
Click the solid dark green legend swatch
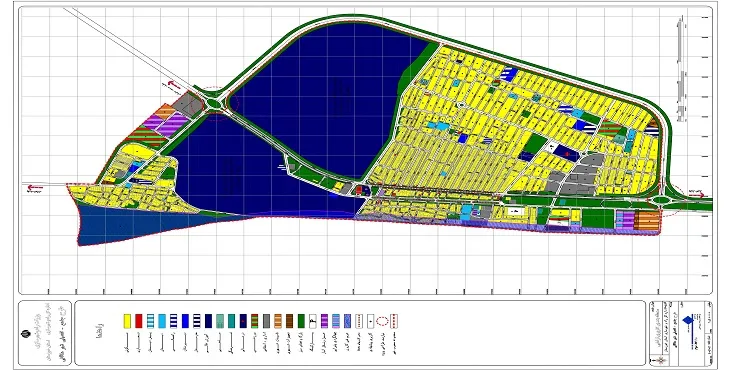pyautogui.click(x=301, y=321)
